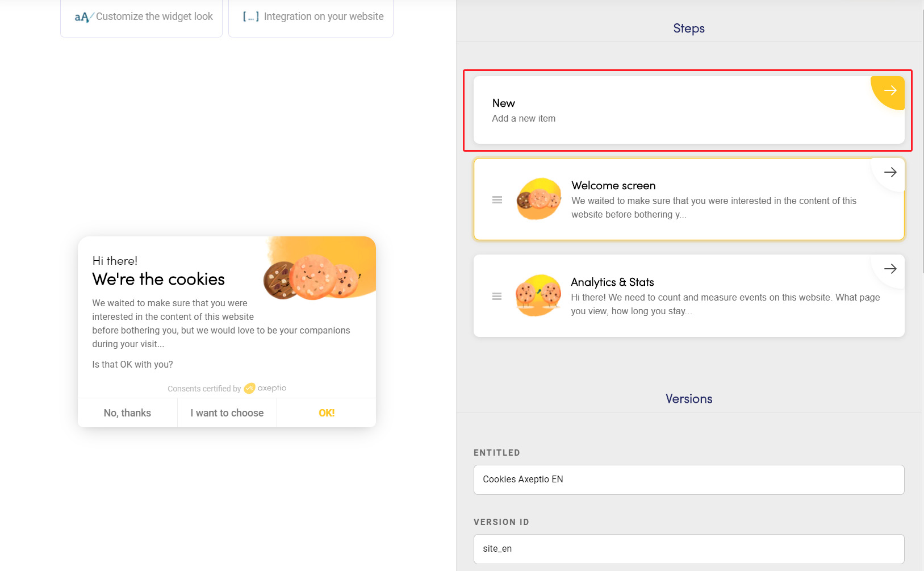Select the Add a new item text
The image size is (924, 571).
point(524,119)
